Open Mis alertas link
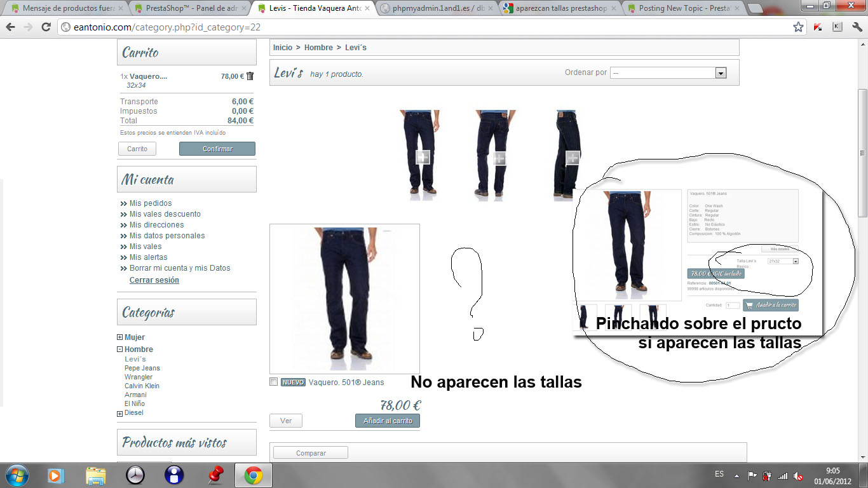 click(149, 257)
